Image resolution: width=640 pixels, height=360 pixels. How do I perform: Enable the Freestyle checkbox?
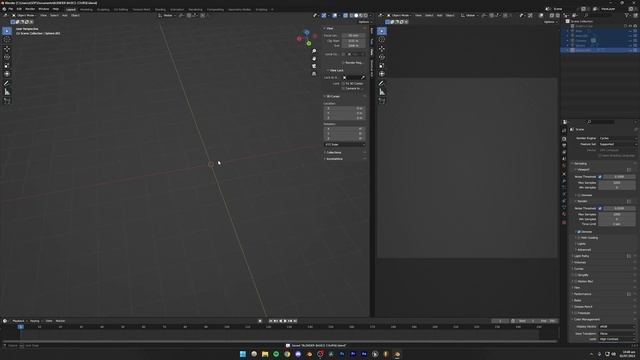click(576, 313)
